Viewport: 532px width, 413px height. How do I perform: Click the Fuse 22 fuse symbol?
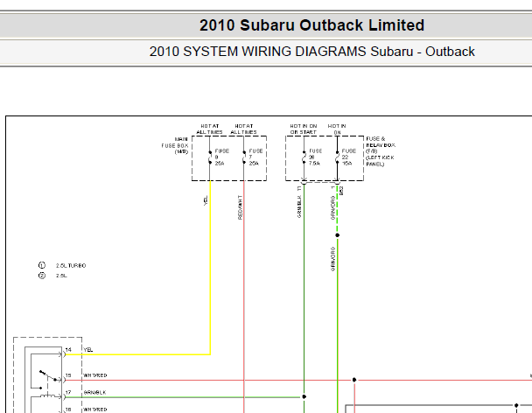click(x=337, y=157)
